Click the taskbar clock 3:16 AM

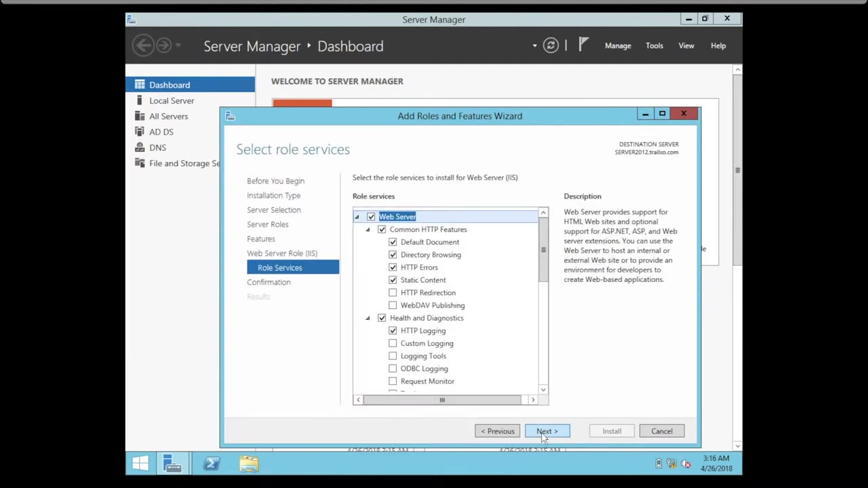click(x=717, y=458)
